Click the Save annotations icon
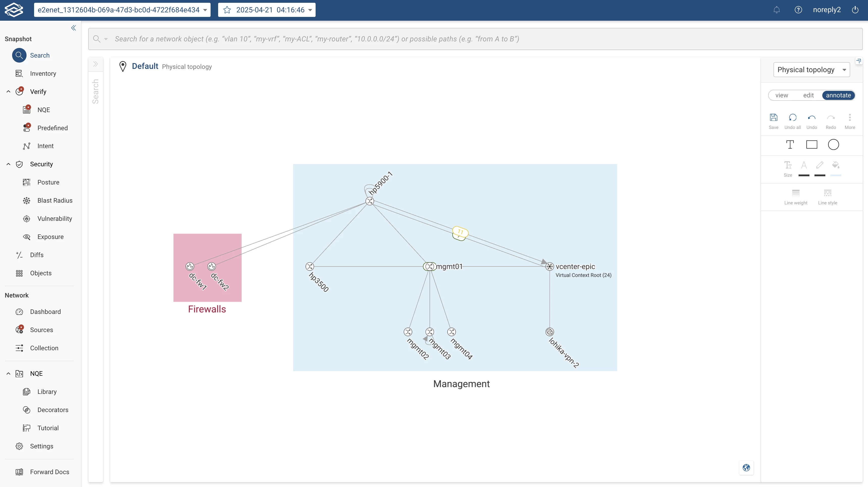The width and height of the screenshot is (868, 487). pos(773,118)
